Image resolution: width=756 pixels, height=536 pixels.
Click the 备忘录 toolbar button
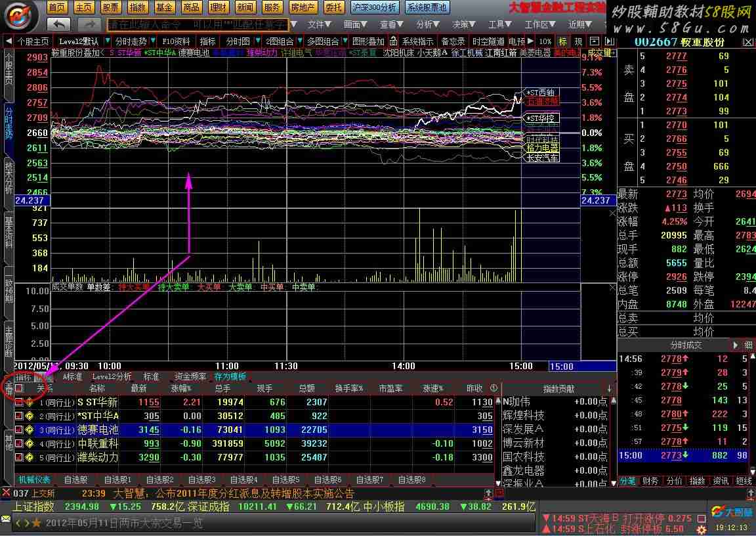click(x=453, y=41)
